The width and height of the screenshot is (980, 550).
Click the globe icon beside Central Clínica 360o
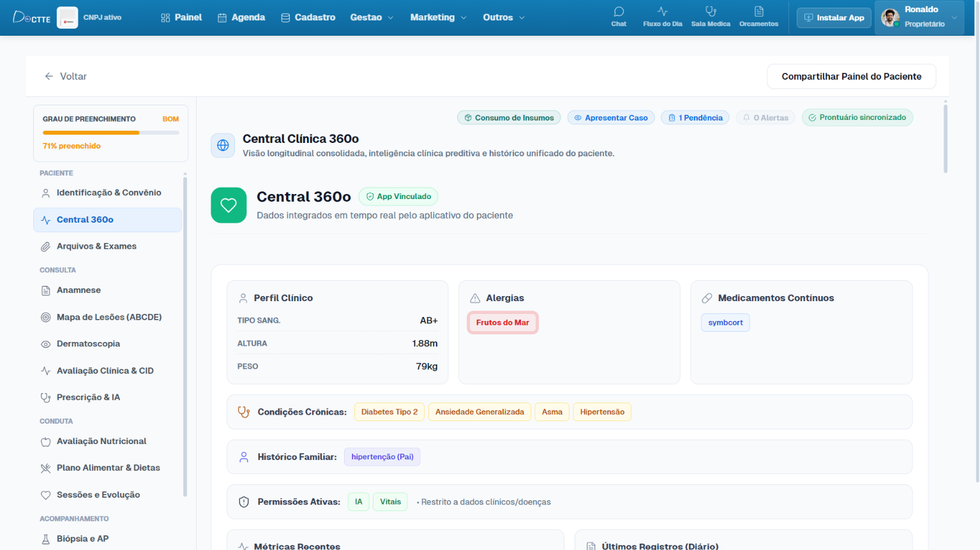tap(223, 145)
